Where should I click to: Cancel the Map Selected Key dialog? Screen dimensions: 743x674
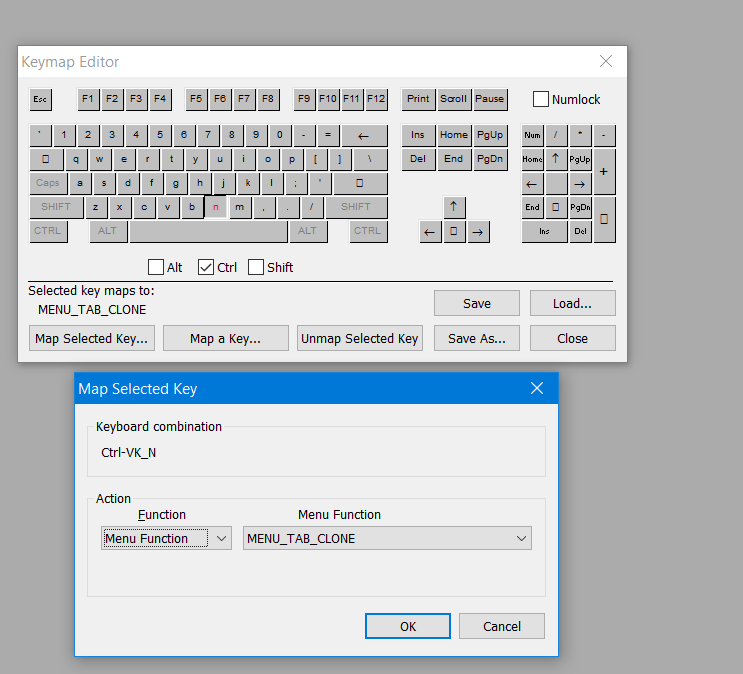pyautogui.click(x=501, y=626)
